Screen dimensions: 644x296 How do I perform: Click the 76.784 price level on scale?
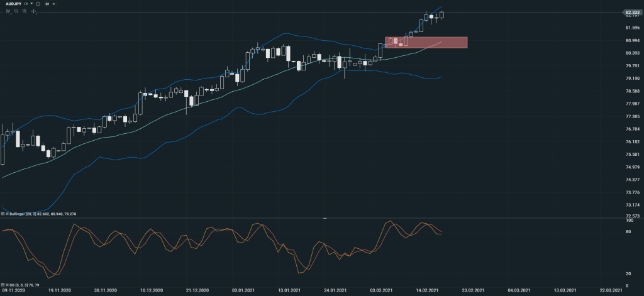[633, 129]
